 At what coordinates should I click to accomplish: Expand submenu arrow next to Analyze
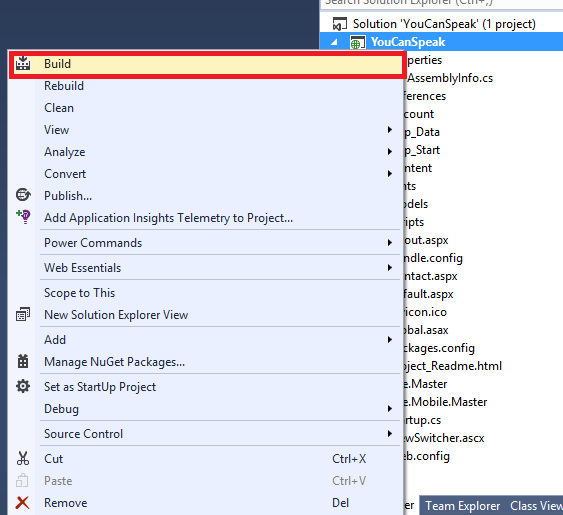(x=390, y=152)
